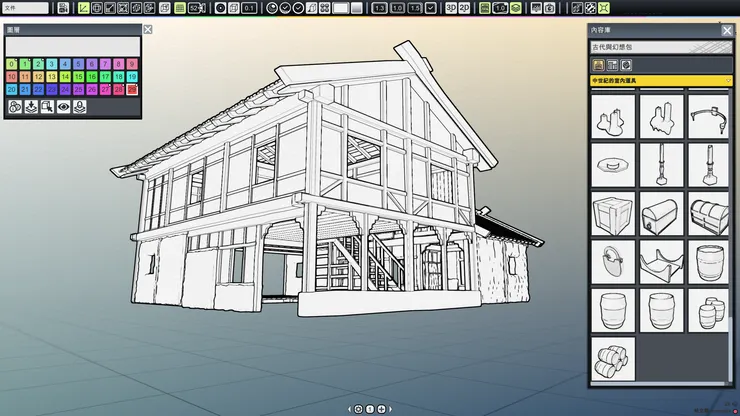The height and width of the screenshot is (416, 740).
Task: Click the layer visibility eye icon
Action: (64, 107)
